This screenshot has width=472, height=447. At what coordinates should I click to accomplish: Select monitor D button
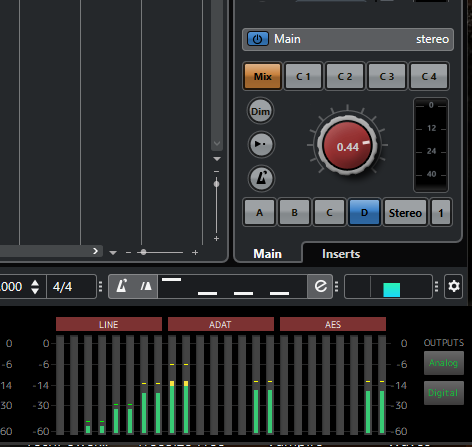(364, 212)
